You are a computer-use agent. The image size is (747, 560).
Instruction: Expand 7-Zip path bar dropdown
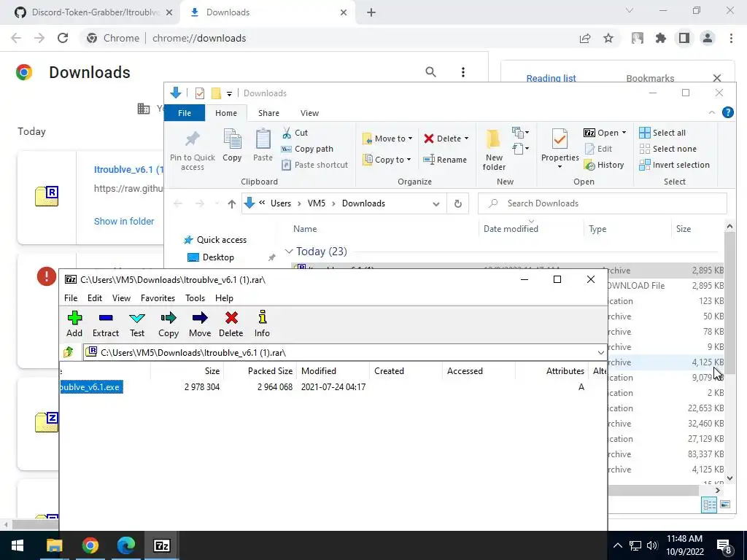(601, 353)
